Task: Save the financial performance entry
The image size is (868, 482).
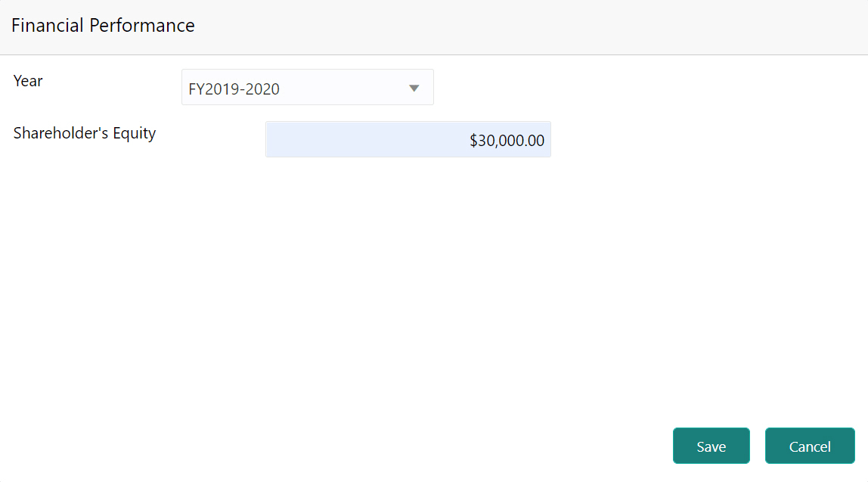Action: point(711,446)
